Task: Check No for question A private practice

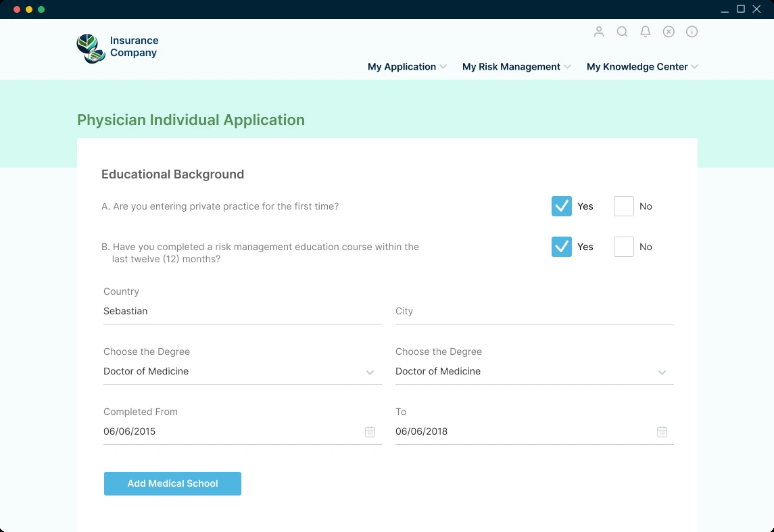Action: point(624,206)
